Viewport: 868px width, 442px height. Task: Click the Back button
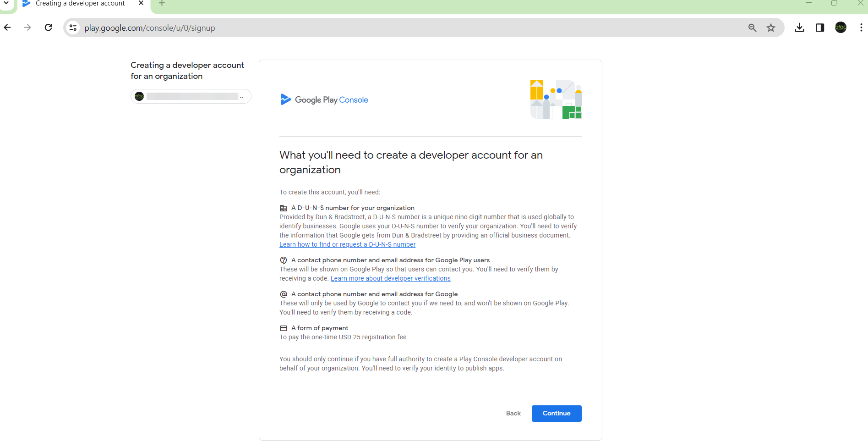513,413
